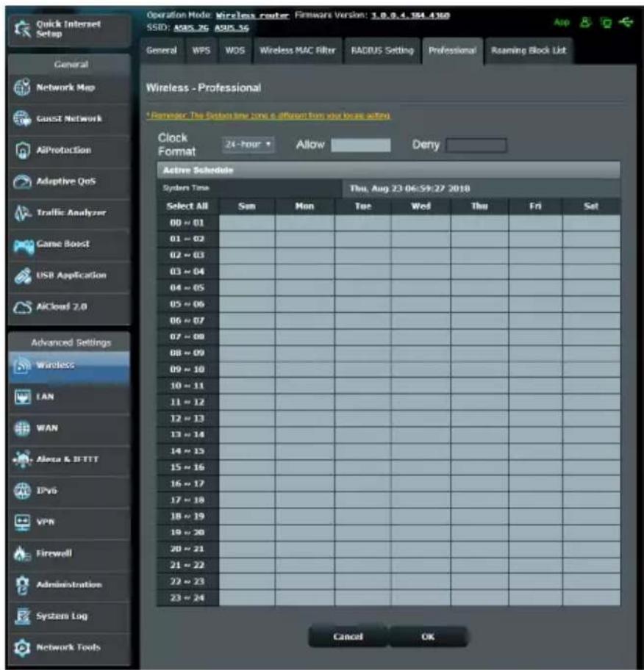The width and height of the screenshot is (644, 670).
Task: Click the AiProtection shield icon
Action: (22, 150)
